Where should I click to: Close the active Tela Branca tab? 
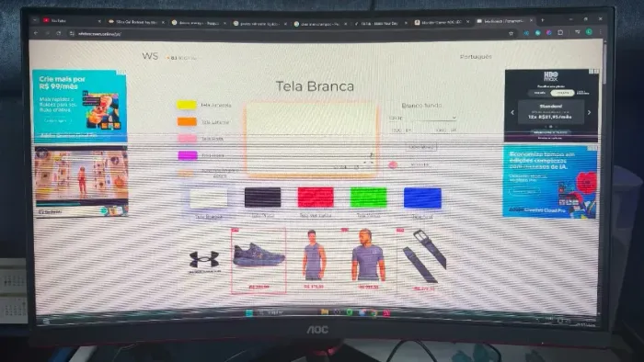point(532,20)
